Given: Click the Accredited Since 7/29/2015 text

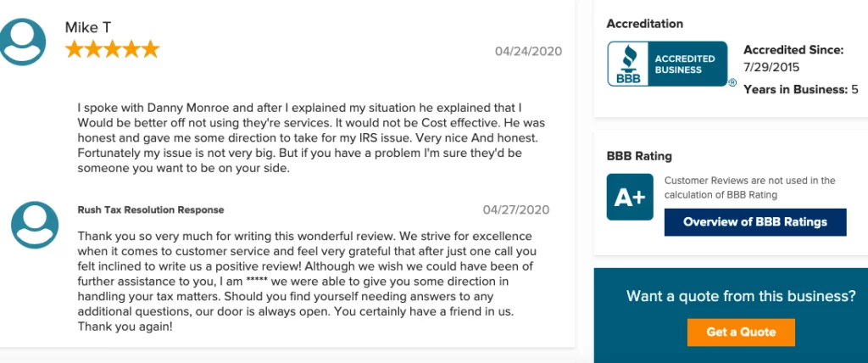Looking at the screenshot, I should click(x=793, y=59).
